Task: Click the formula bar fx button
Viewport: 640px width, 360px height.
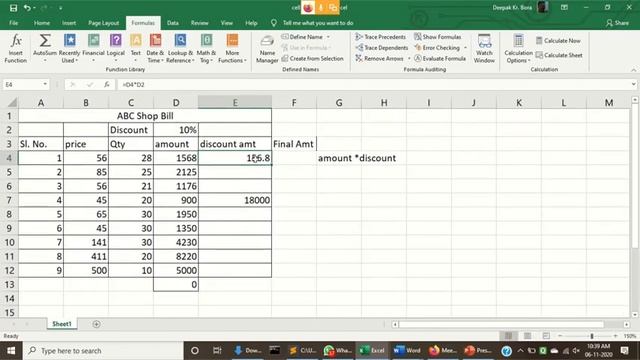Action: coord(107,84)
